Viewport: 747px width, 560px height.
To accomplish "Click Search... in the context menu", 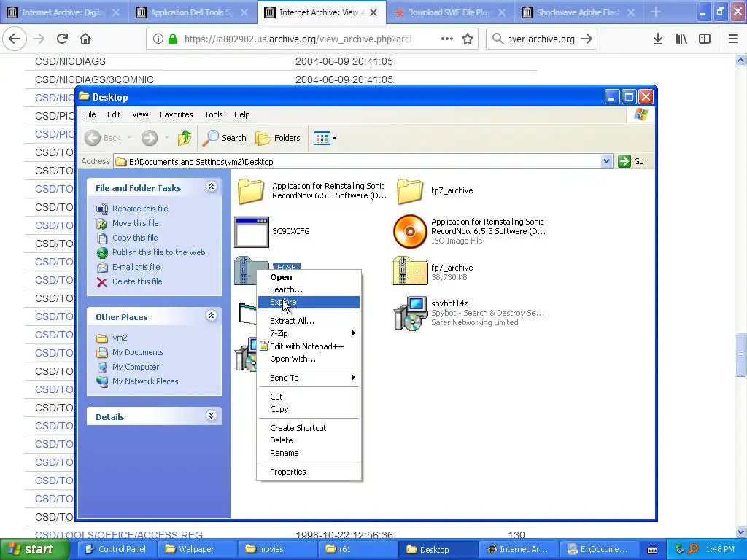I will pos(309,289).
